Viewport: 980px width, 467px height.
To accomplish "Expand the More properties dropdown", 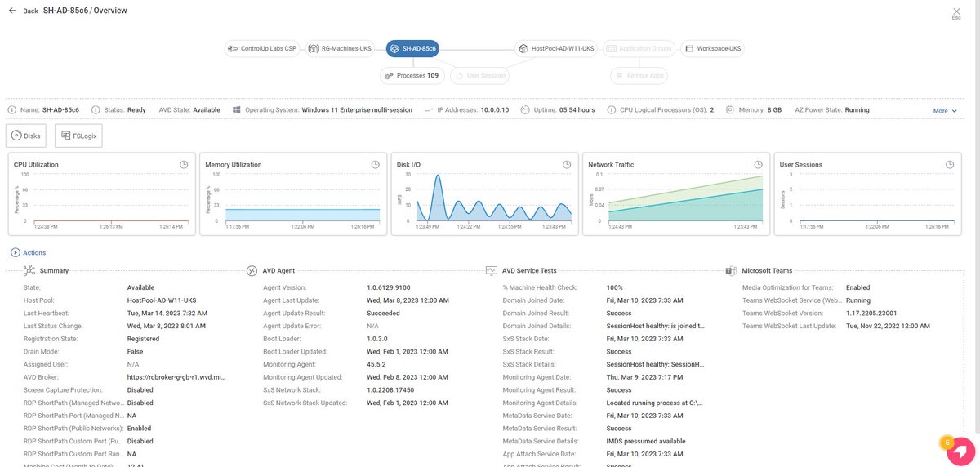I will 945,111.
